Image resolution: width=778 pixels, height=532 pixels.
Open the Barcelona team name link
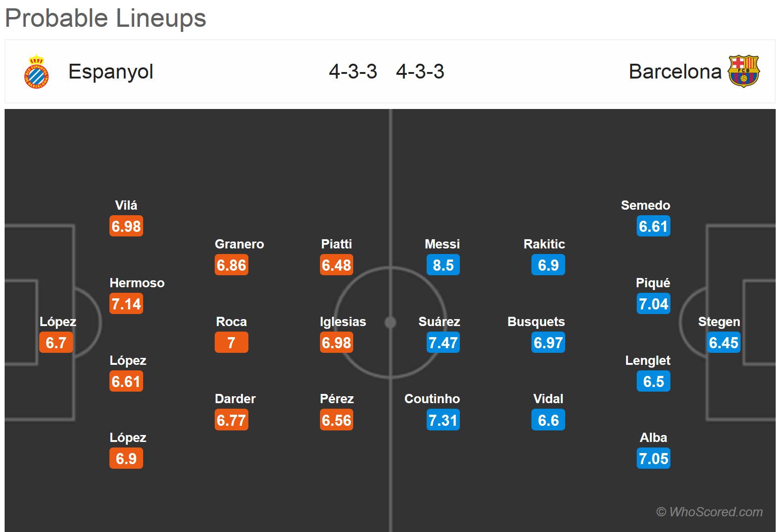(675, 72)
